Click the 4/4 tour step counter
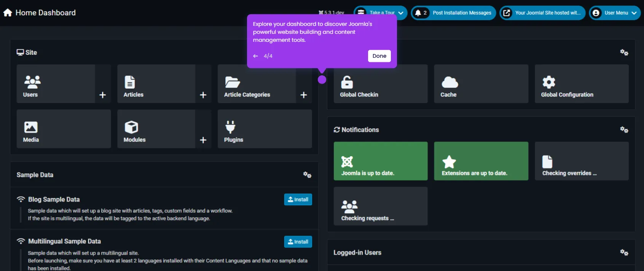The image size is (644, 271). pyautogui.click(x=268, y=56)
